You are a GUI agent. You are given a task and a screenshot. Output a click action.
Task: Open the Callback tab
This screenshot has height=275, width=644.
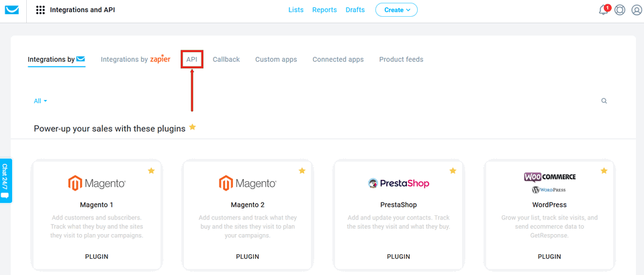point(226,60)
